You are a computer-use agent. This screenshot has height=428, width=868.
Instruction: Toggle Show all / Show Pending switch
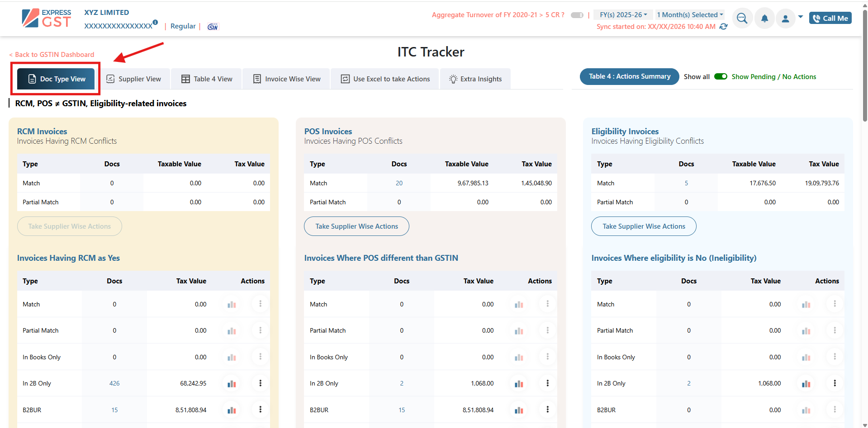(721, 77)
